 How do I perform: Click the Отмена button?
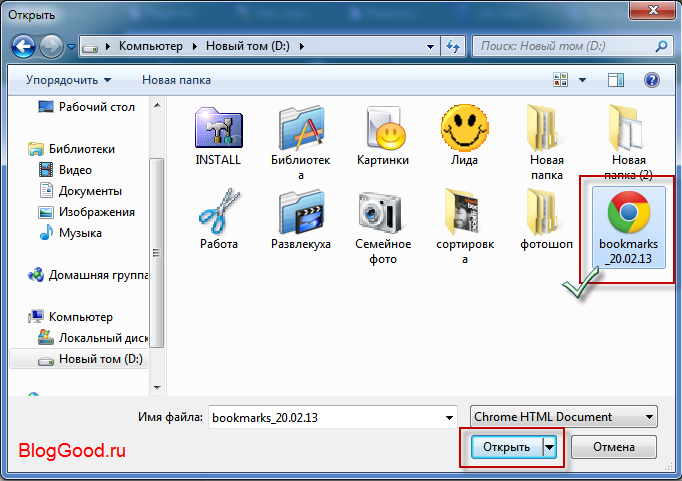pos(614,447)
